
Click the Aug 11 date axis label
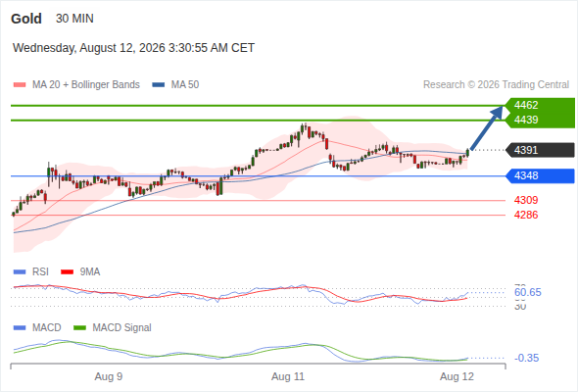click(288, 376)
